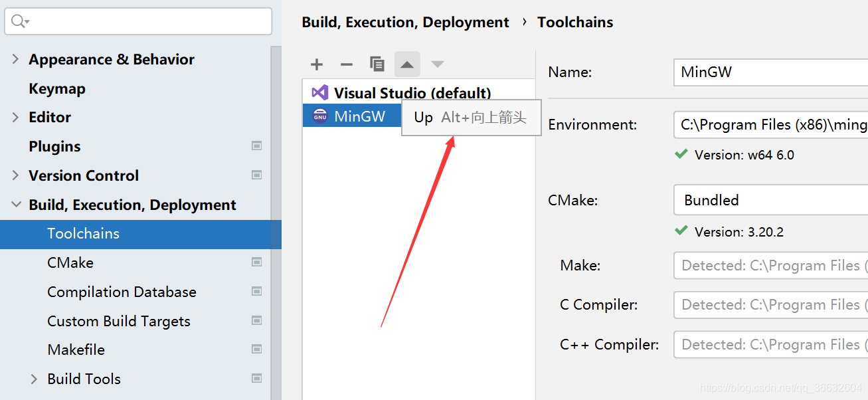Open the CMake Bundled dropdown

click(x=771, y=200)
